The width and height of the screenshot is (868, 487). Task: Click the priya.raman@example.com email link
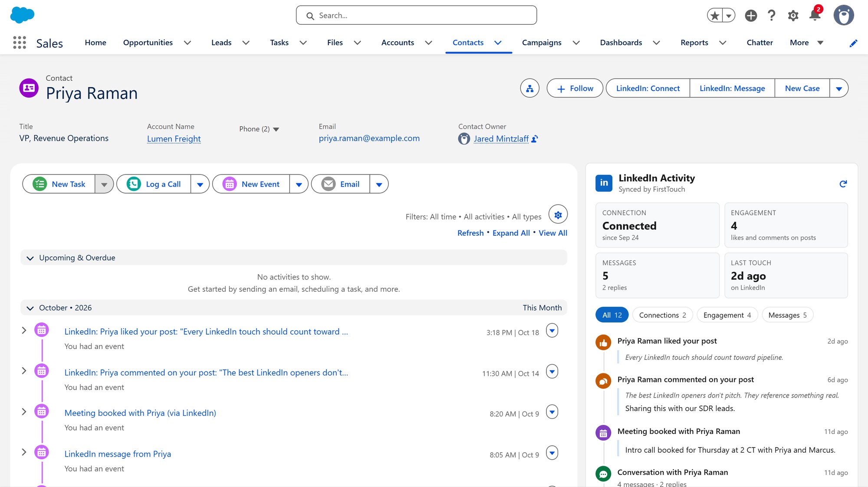tap(369, 138)
